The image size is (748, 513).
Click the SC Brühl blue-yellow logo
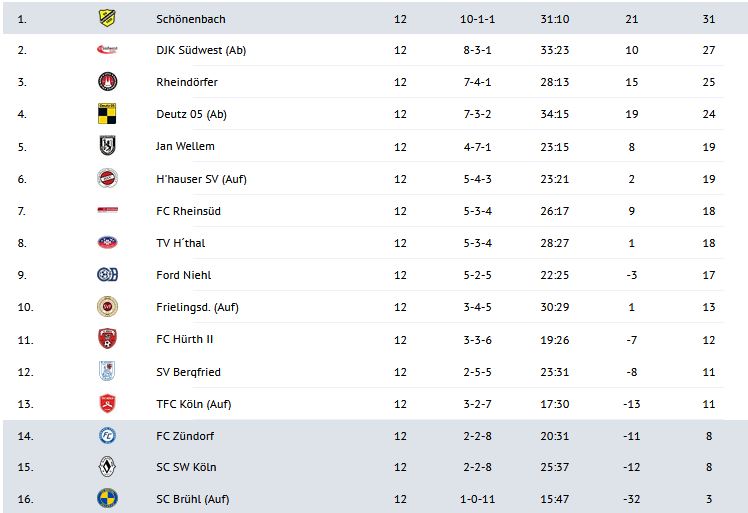point(107,498)
